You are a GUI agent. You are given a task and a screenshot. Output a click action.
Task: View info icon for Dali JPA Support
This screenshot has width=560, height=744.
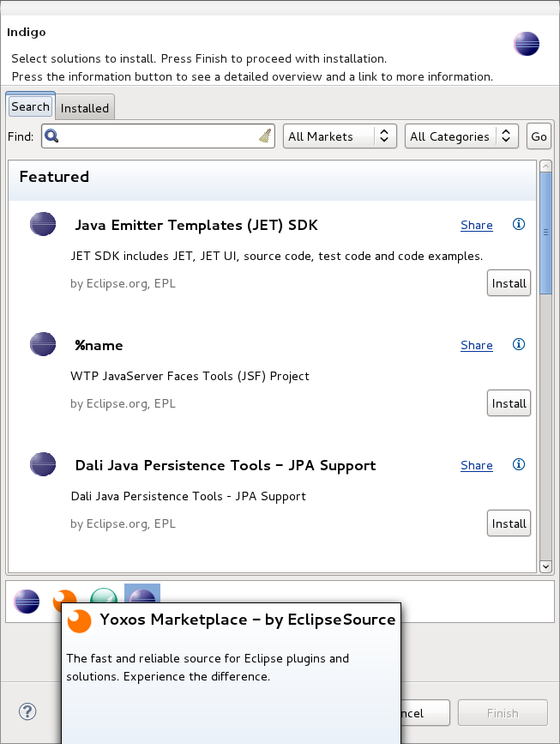(x=519, y=464)
